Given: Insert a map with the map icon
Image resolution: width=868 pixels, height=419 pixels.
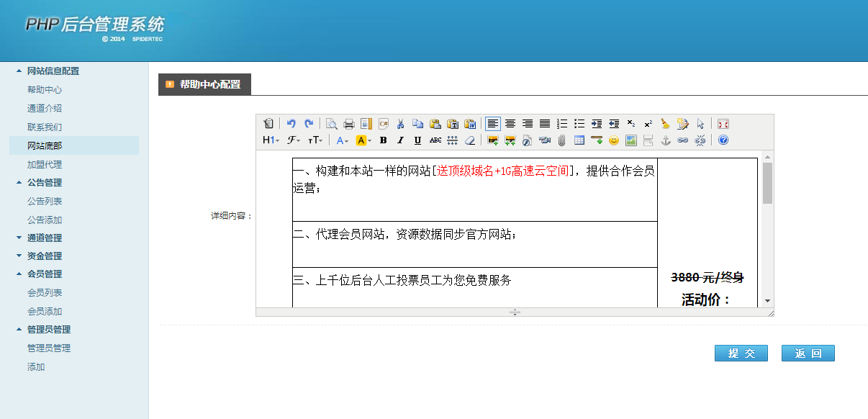Looking at the screenshot, I should 631,140.
